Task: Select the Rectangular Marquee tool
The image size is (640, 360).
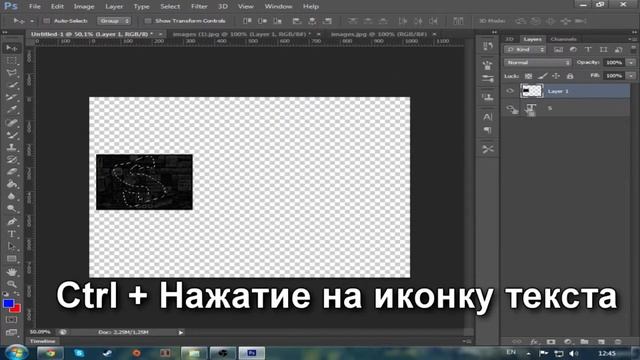Action: pyautogui.click(x=12, y=61)
